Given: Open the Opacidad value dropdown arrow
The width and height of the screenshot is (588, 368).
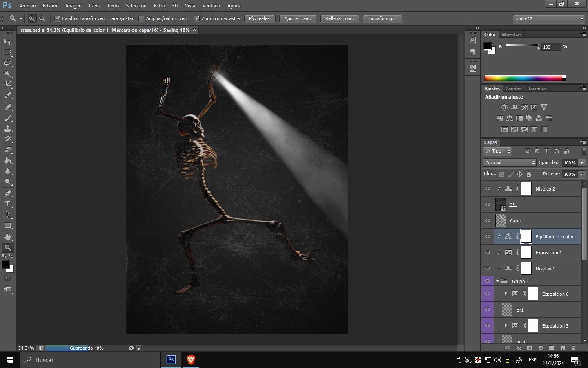Looking at the screenshot, I should click(582, 163).
